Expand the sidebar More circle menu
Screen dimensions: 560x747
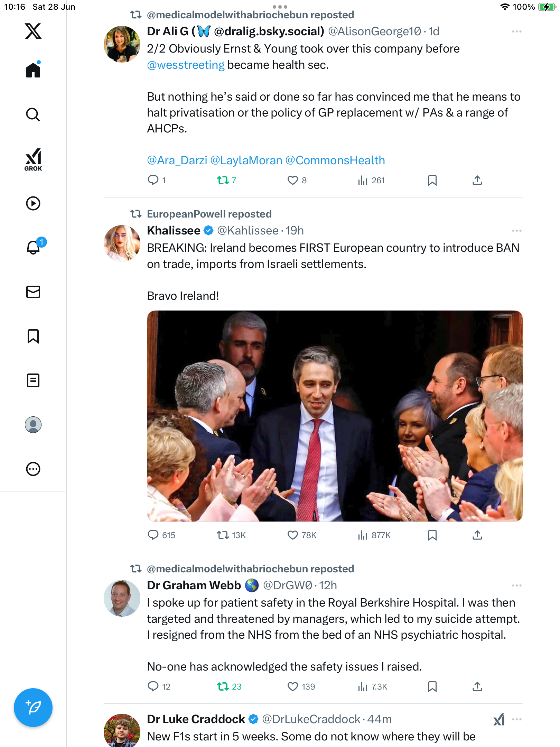33,469
